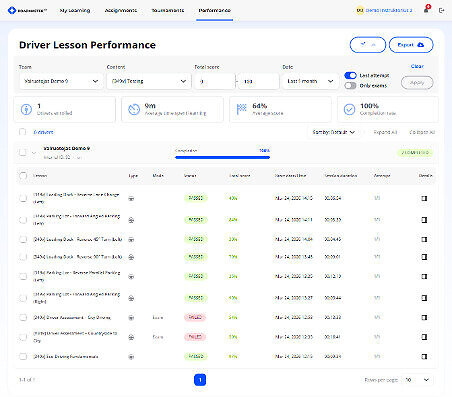Open details for Forward Angled Parking (Right)

pyautogui.click(x=424, y=298)
